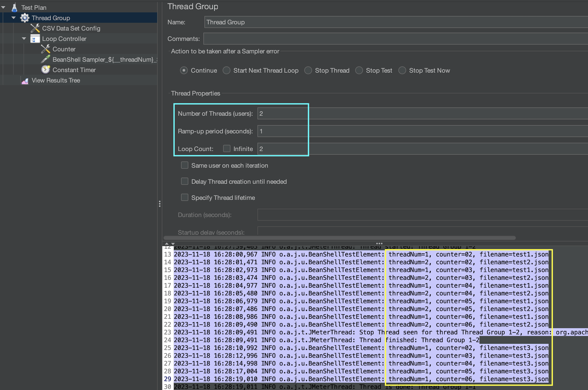
Task: Select the Constant Timer clock icon
Action: click(x=46, y=70)
